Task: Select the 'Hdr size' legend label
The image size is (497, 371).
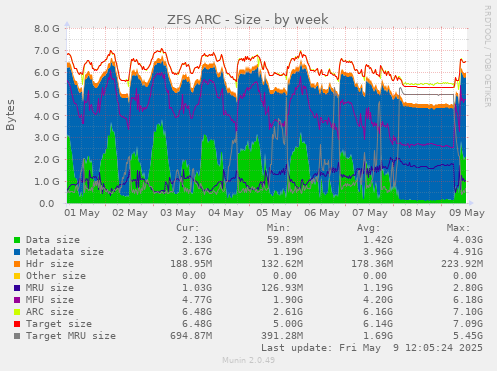Action: 50,264
